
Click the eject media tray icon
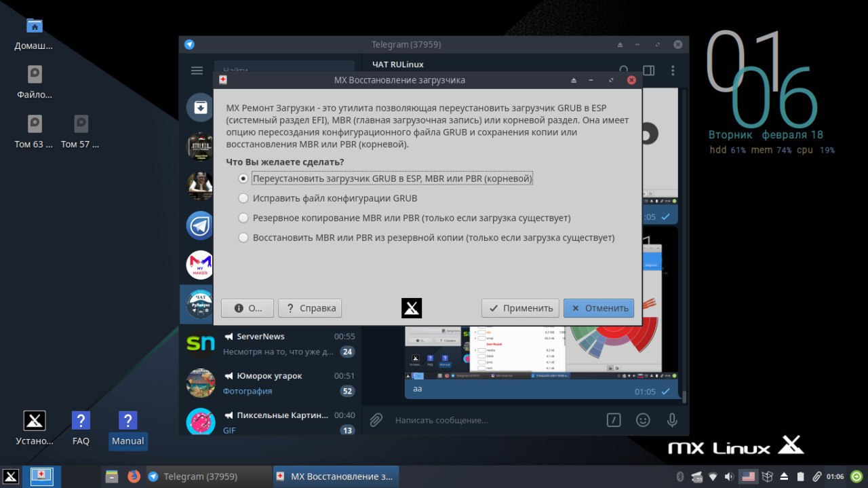click(784, 476)
